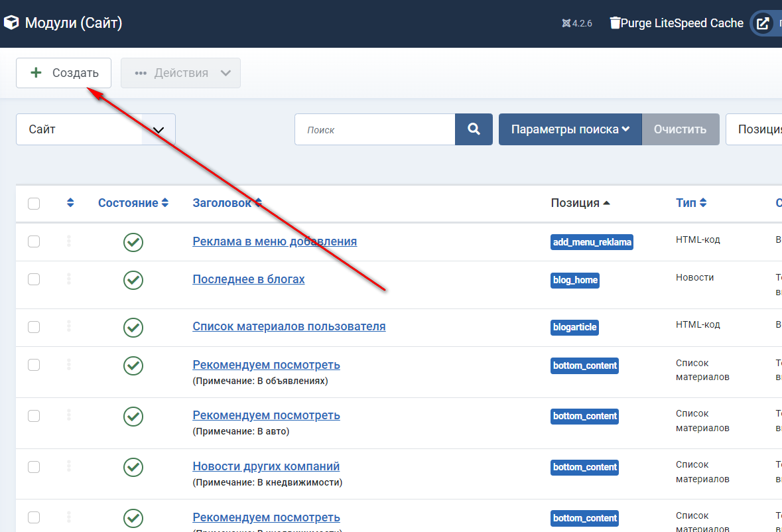The height and width of the screenshot is (532, 782).
Task: Open the Сайт dropdown selector
Action: pyautogui.click(x=96, y=129)
